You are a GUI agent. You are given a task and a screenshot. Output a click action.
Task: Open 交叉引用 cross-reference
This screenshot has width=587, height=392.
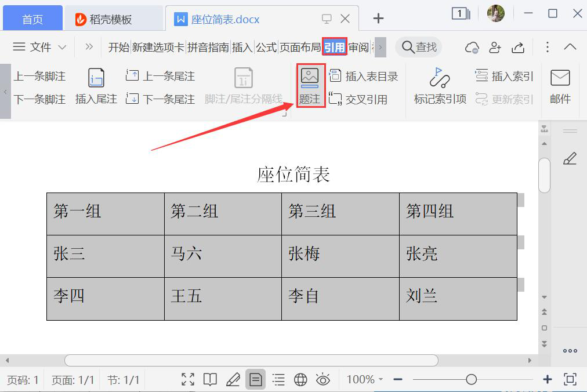point(358,99)
